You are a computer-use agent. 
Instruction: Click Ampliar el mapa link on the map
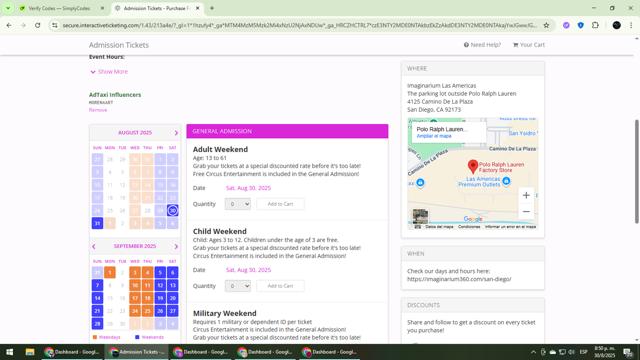(434, 136)
